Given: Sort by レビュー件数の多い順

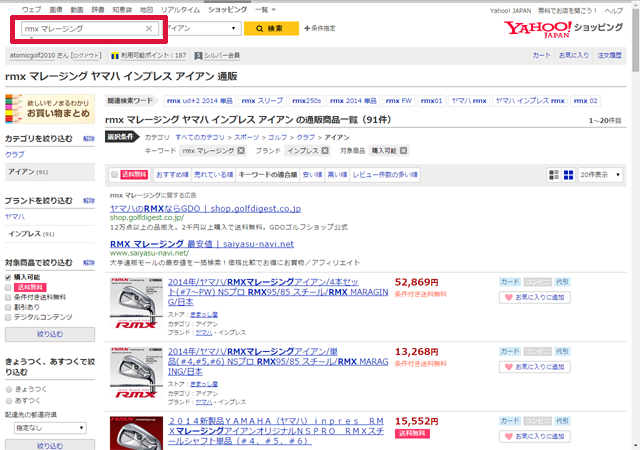Looking at the screenshot, I should click(x=385, y=175).
